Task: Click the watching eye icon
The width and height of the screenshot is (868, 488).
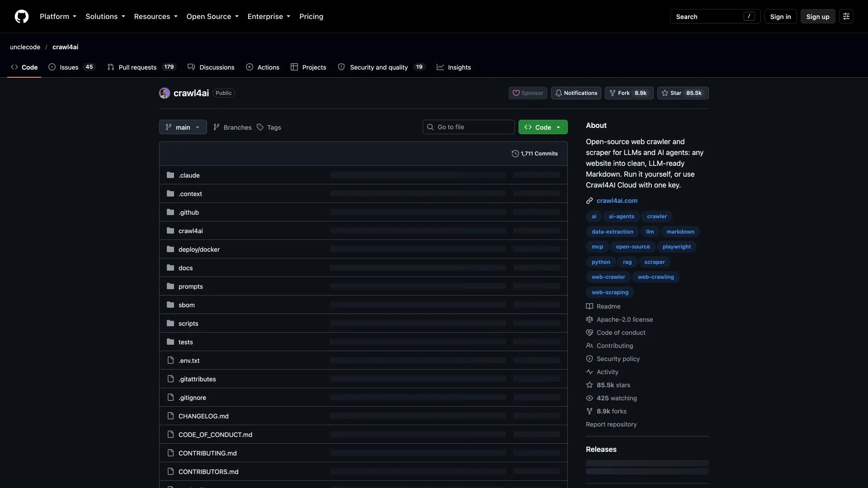Action: (590, 398)
